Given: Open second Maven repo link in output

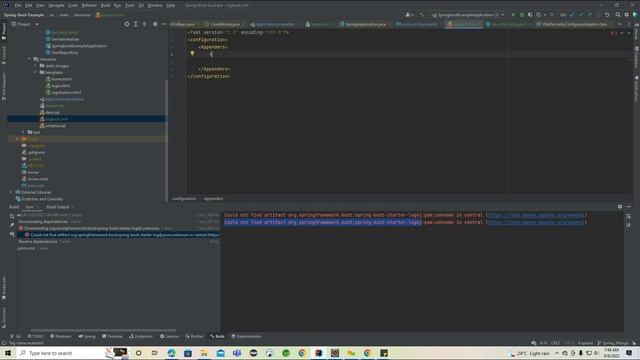Looking at the screenshot, I should [536, 222].
